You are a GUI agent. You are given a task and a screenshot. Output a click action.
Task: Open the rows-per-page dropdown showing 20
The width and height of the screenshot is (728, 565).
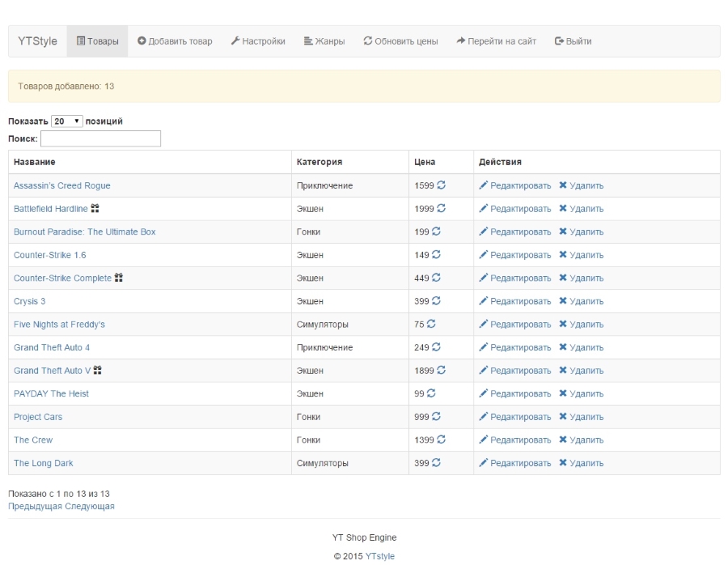(x=66, y=121)
